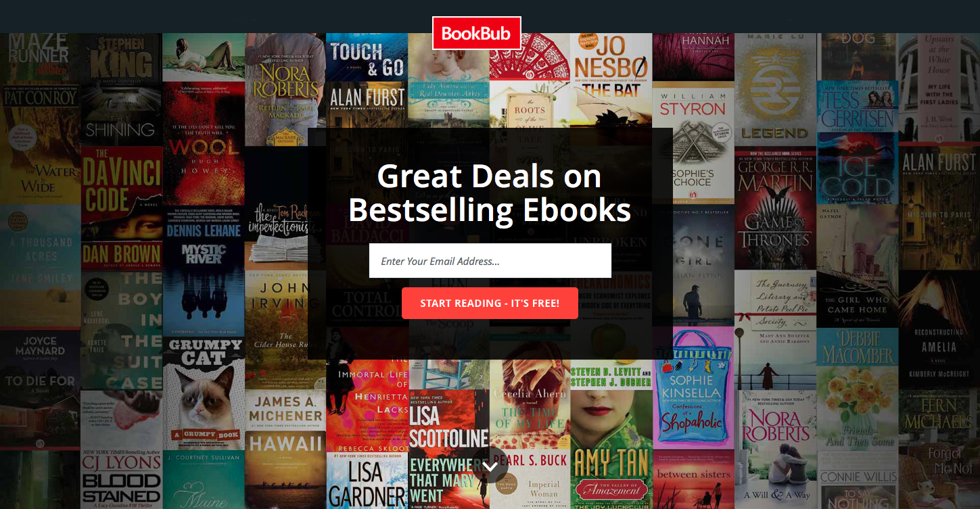Open the Game of Thrones book cover

tap(775, 207)
